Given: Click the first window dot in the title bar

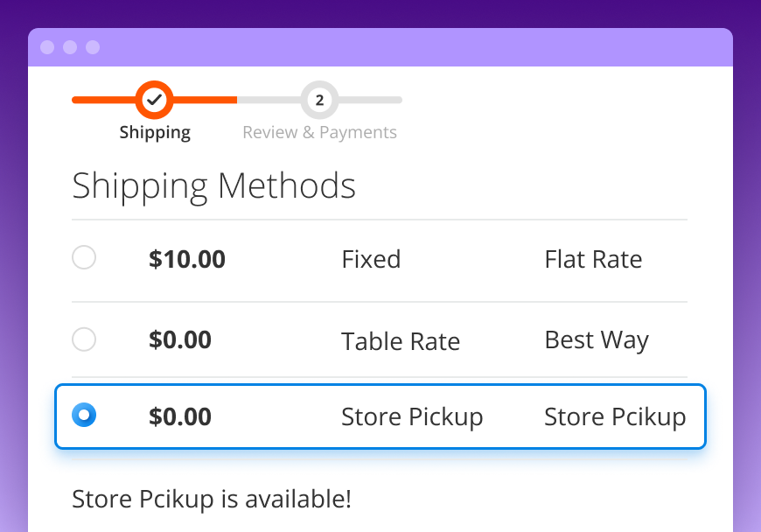Looking at the screenshot, I should click(46, 47).
